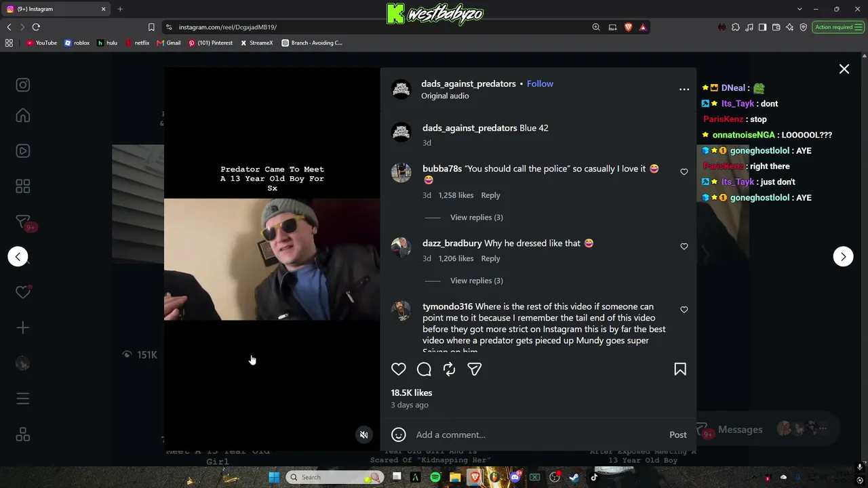Open bubba78s's profile picture

click(x=401, y=172)
